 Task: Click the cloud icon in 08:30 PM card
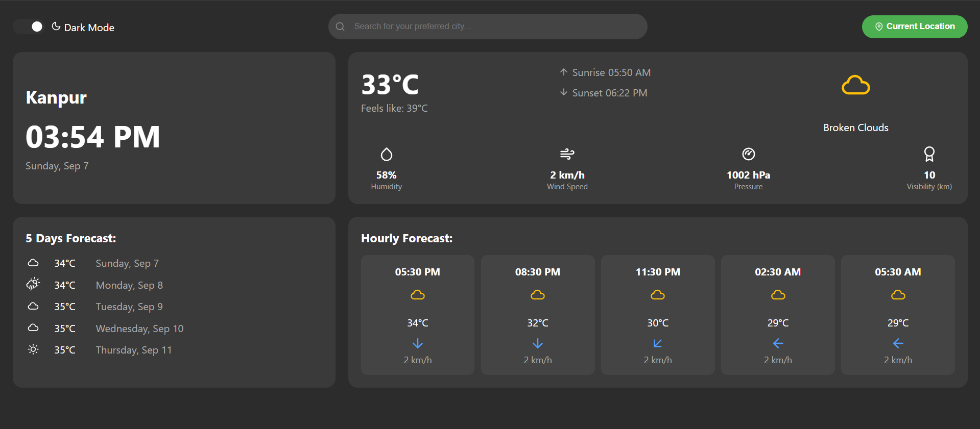(x=537, y=295)
